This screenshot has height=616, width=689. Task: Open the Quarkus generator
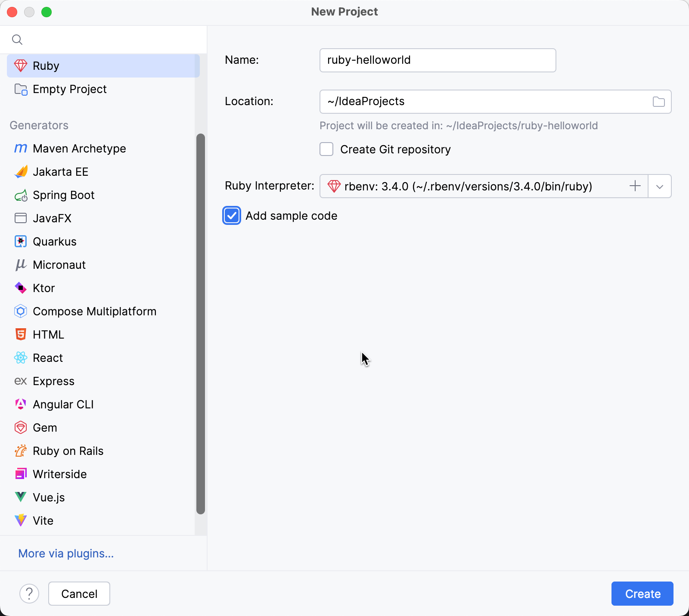(54, 241)
